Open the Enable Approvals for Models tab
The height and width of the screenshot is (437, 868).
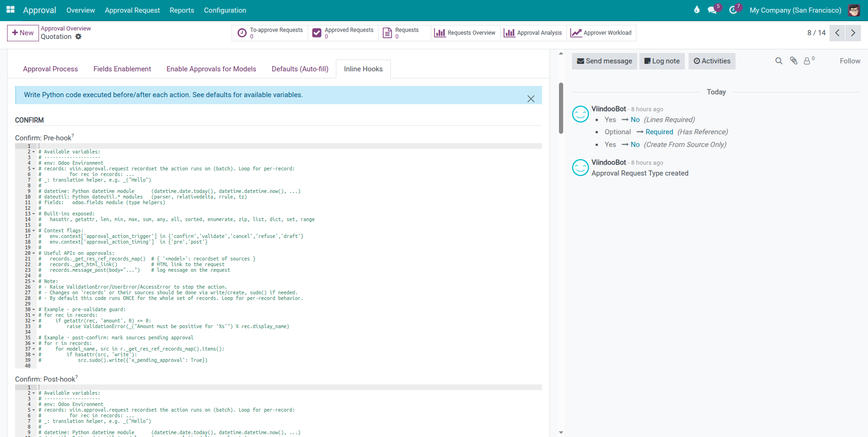tap(211, 69)
